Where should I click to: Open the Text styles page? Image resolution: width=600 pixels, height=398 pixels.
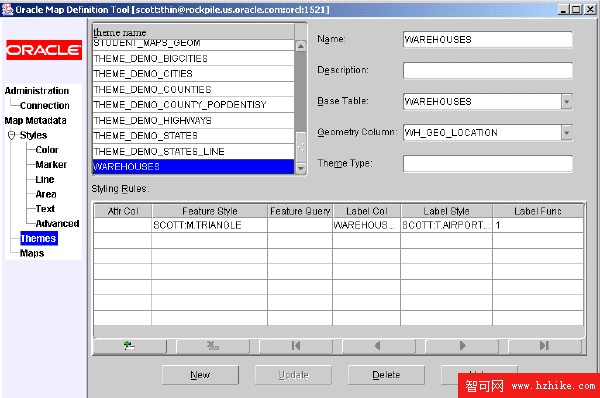coord(45,209)
